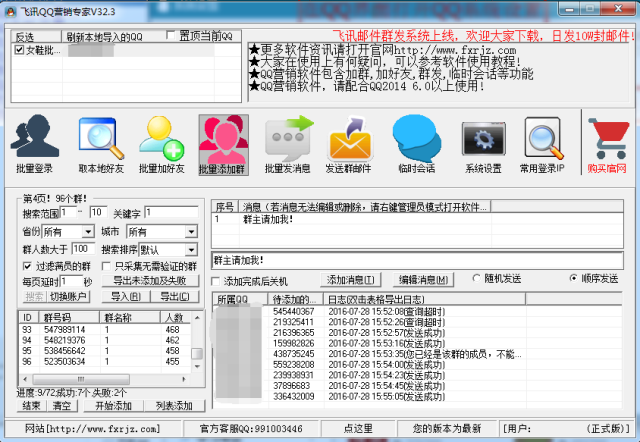Select group row 547989114

(105, 329)
